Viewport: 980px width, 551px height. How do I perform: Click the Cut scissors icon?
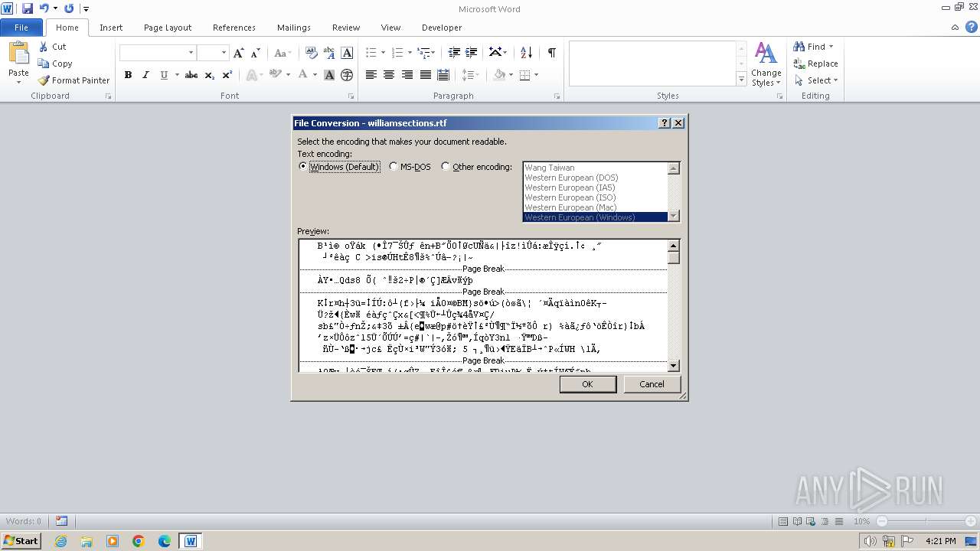(x=44, y=47)
